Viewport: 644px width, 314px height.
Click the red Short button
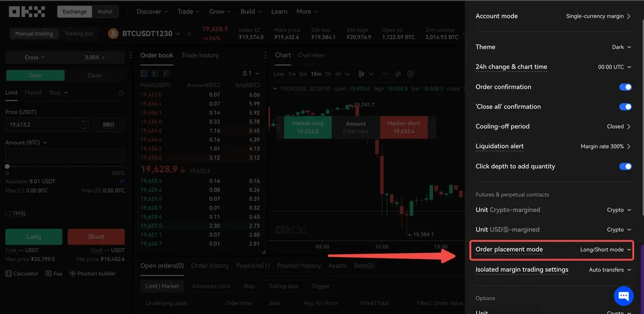click(96, 237)
